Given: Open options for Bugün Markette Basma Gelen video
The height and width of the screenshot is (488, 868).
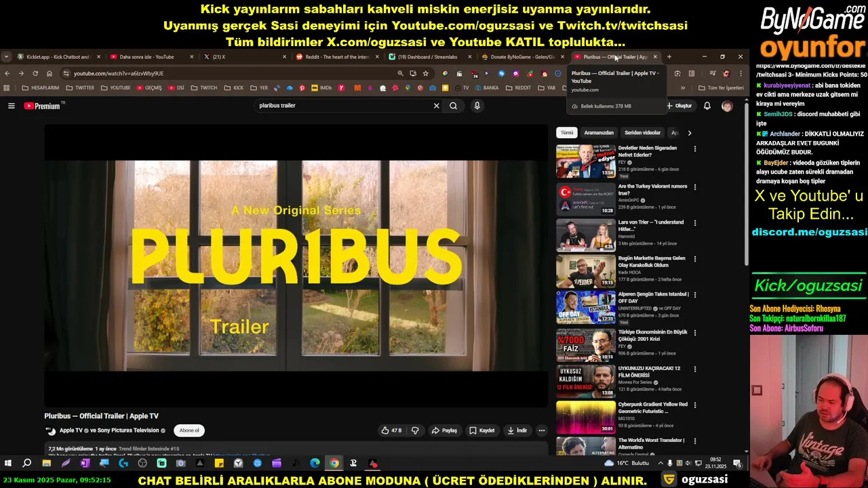Looking at the screenshot, I should pyautogui.click(x=694, y=259).
